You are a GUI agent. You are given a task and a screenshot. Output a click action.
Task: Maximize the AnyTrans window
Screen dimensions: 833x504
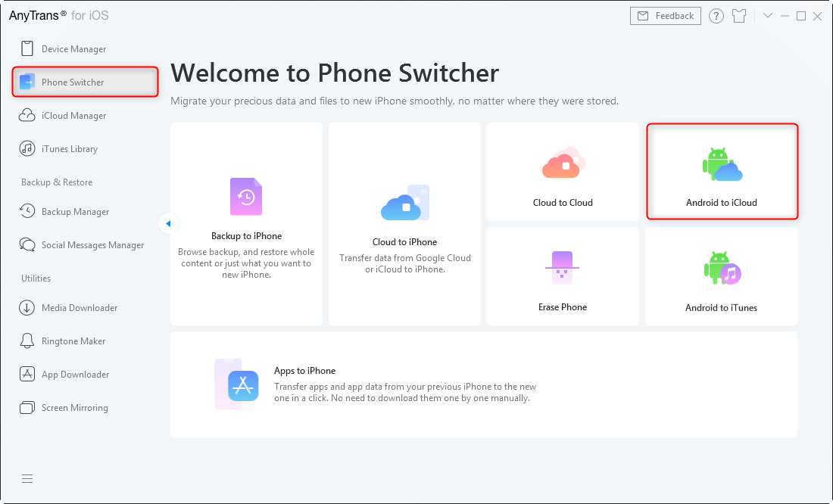pyautogui.click(x=801, y=16)
